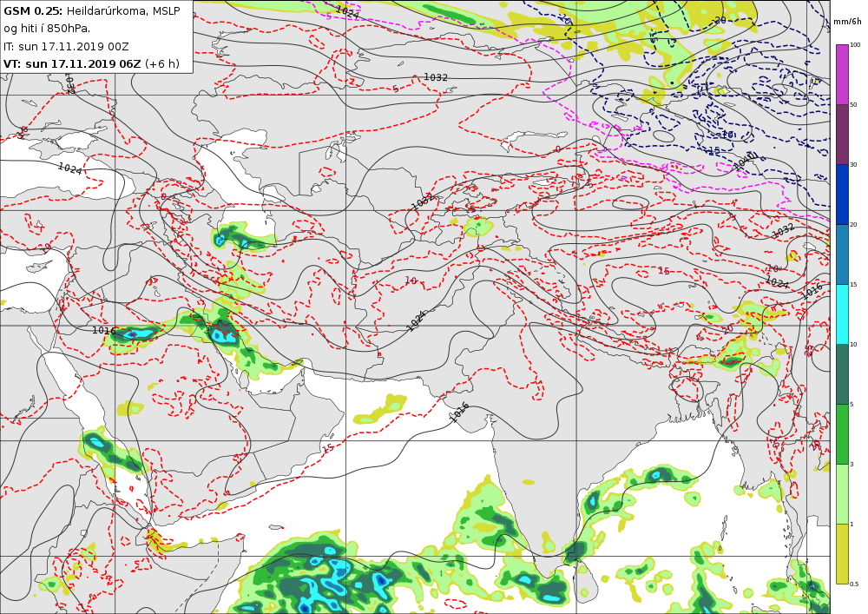Click the red '15' label over Arabian Sea
Screen dimensions: 868x614
328,448
